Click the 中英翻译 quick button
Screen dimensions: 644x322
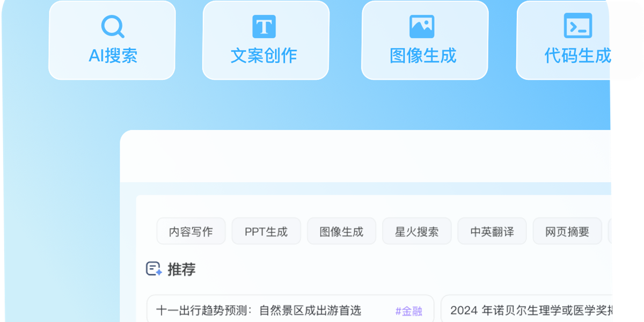(x=492, y=231)
